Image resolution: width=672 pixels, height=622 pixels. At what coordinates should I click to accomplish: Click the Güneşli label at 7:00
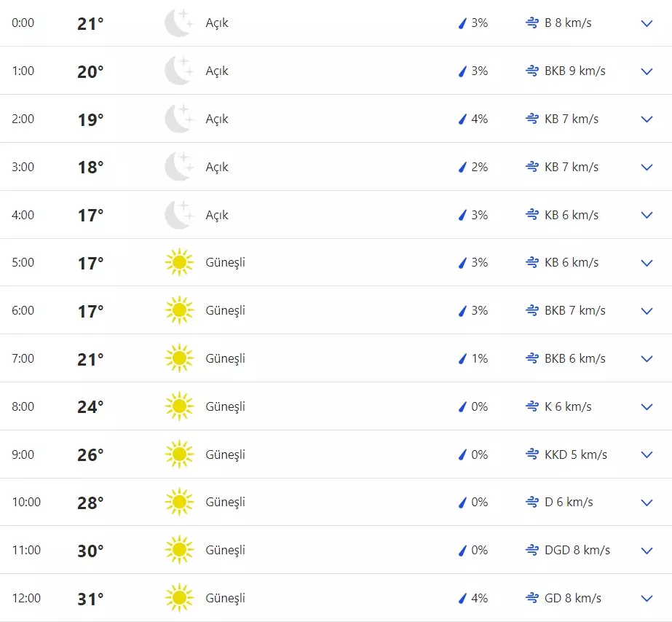point(226,358)
